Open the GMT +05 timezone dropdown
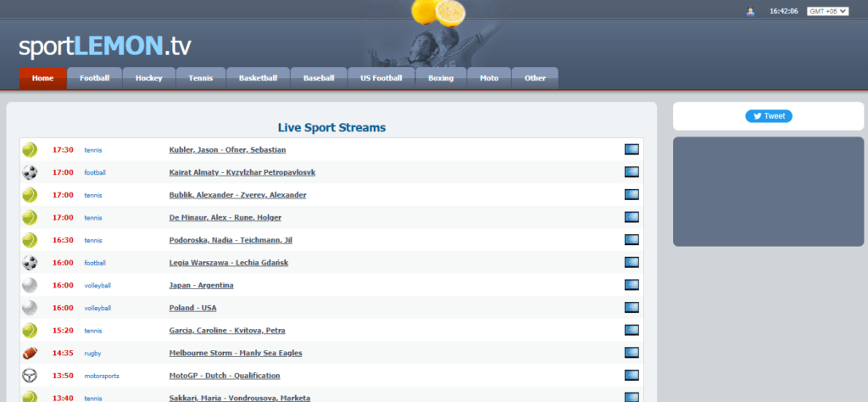The image size is (868, 402). pos(827,11)
